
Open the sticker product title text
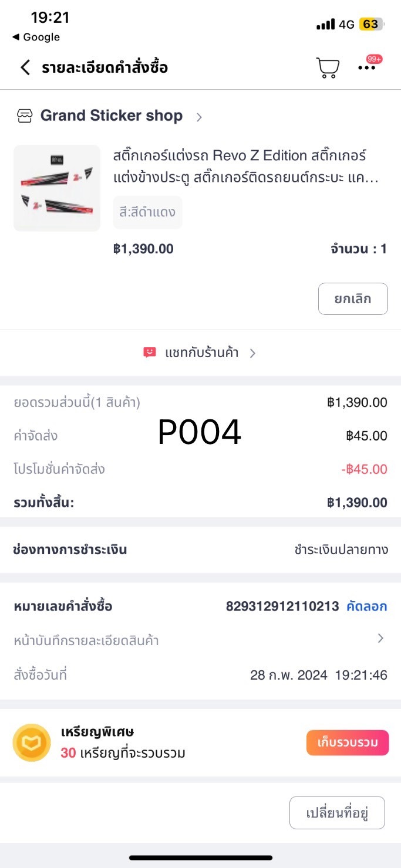tap(247, 167)
